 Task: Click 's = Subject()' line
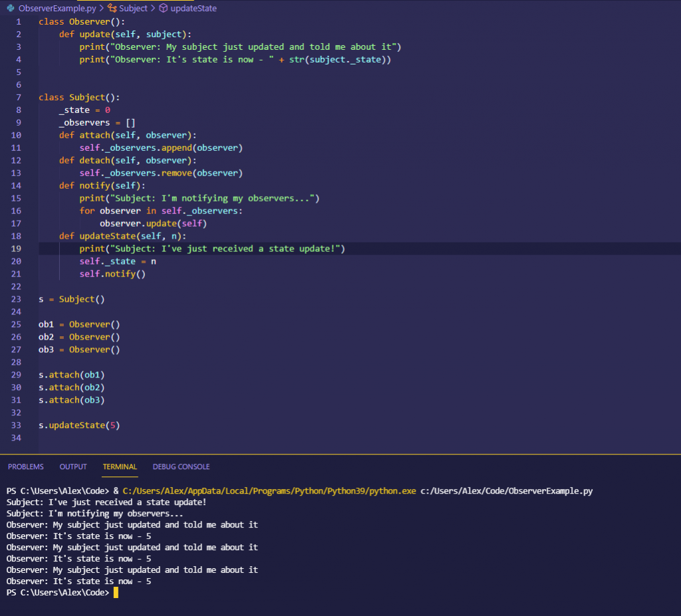pos(72,299)
